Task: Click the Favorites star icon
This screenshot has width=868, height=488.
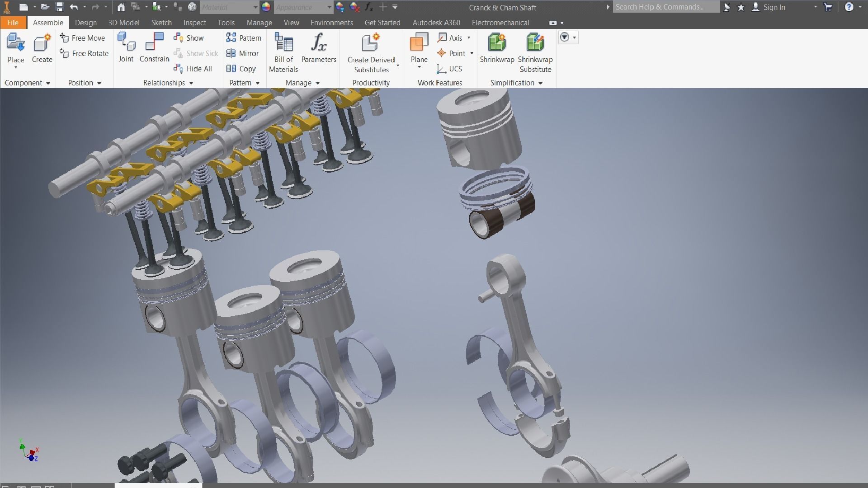Action: pos(741,7)
